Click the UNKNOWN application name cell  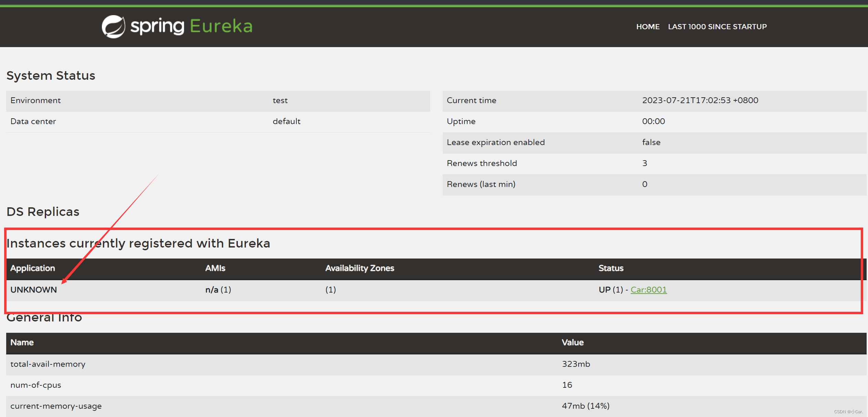click(34, 290)
